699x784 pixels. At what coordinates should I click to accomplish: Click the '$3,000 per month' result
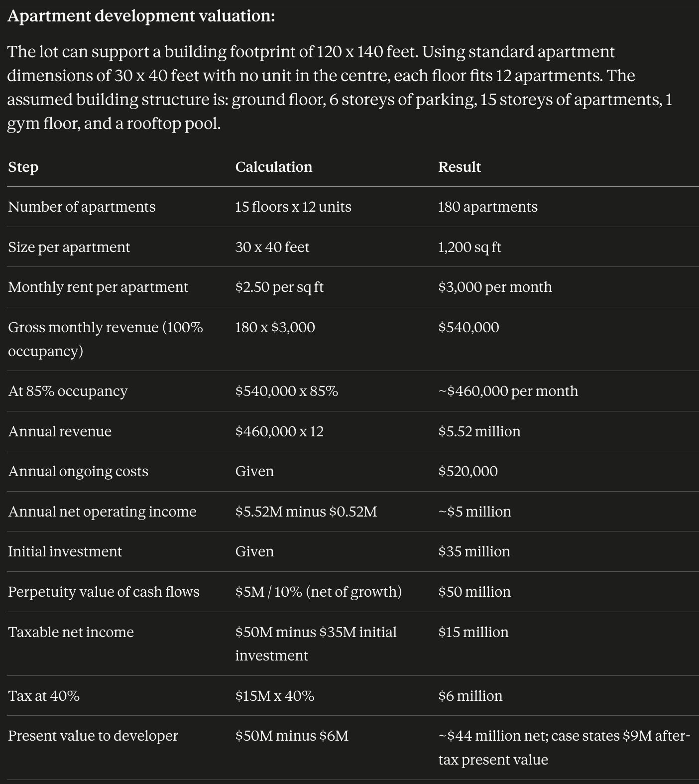pos(495,287)
